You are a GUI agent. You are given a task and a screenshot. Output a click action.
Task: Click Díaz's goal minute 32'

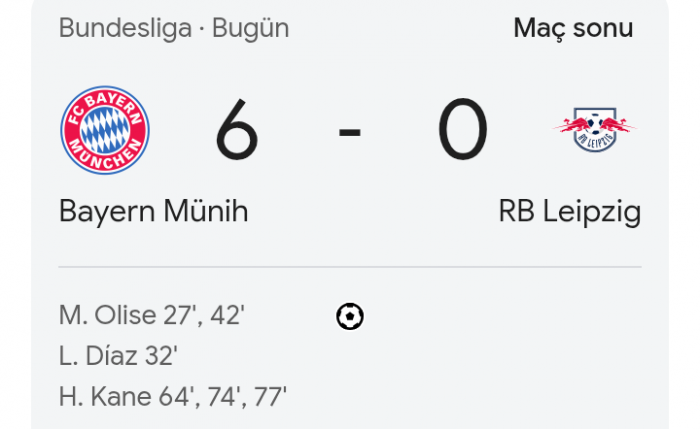pos(161,356)
